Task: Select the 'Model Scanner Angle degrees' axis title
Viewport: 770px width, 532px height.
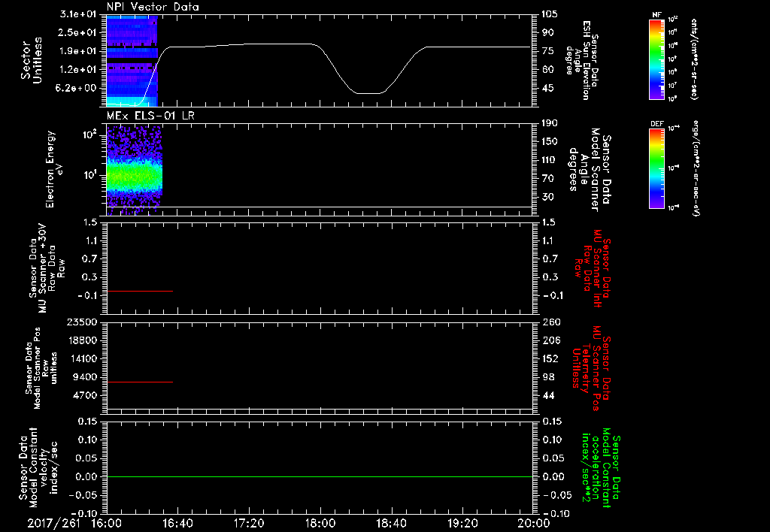Action: point(590,170)
